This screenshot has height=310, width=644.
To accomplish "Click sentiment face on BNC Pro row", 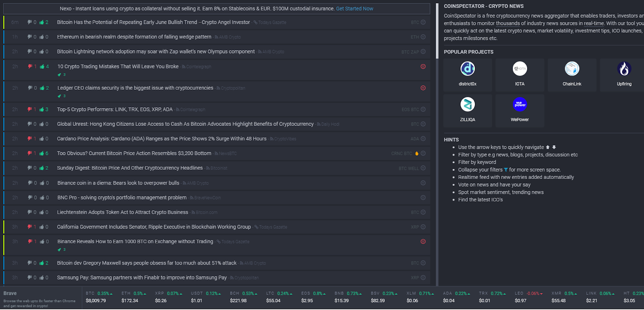I will (423, 198).
